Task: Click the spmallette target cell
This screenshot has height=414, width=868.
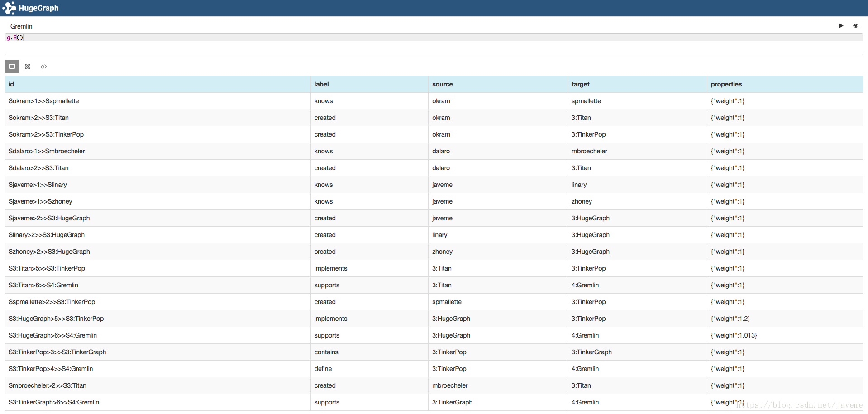Action: tap(637, 101)
